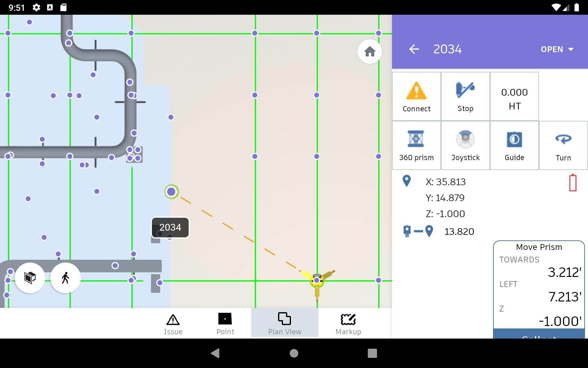Tap the red battery status icon
Viewport: 588px width, 368px height.
pos(573,183)
